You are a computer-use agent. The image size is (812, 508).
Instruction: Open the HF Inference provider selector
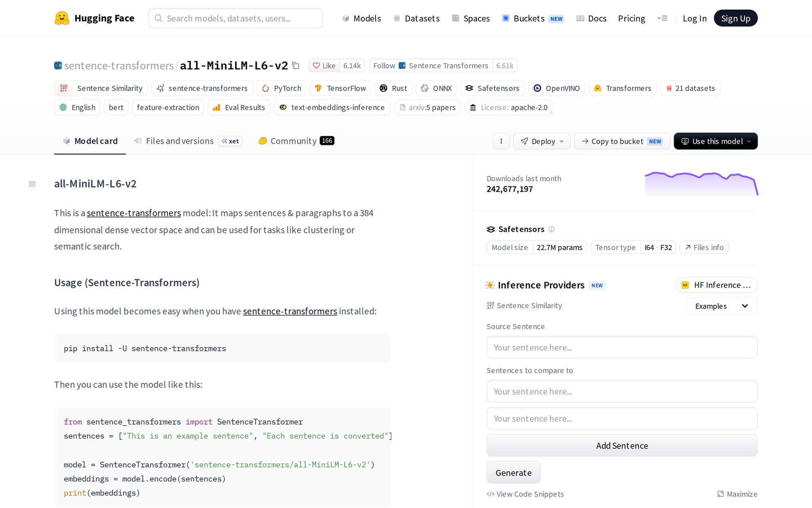[x=716, y=285]
